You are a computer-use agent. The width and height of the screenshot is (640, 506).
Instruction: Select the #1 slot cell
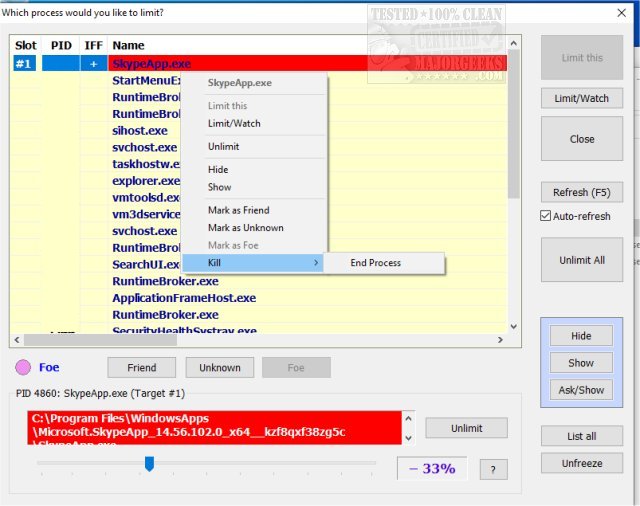[x=25, y=64]
